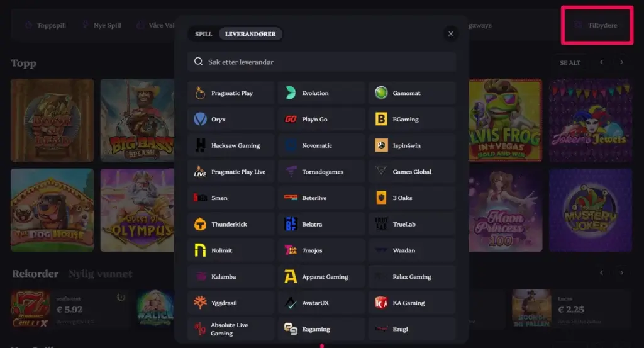
Task: Select the Pragmatic Play provider icon
Action: point(200,93)
